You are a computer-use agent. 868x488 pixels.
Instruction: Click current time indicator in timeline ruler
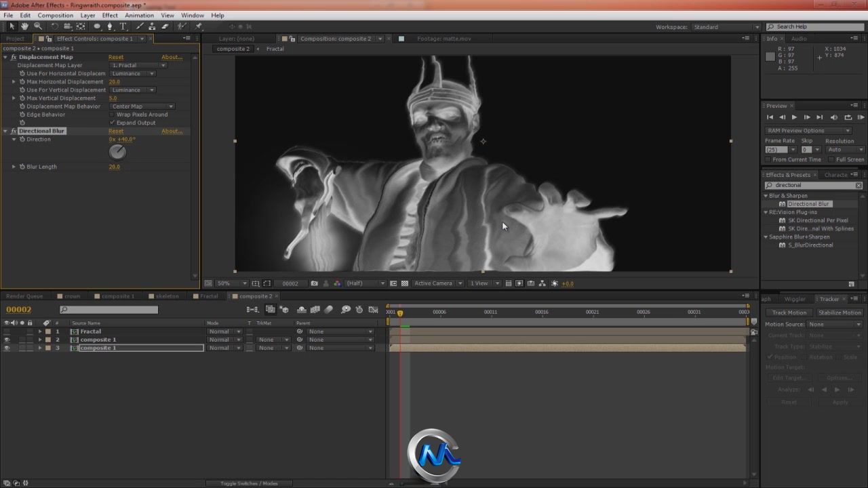pyautogui.click(x=400, y=312)
